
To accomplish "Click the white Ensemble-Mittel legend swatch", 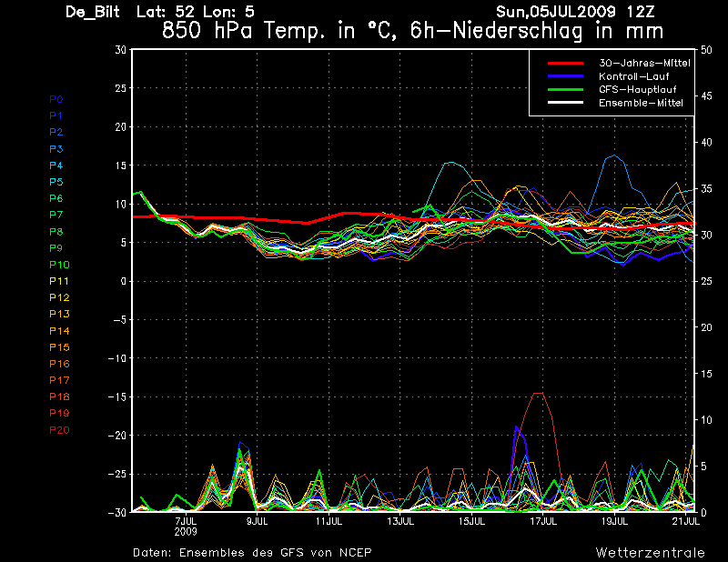I will coord(565,102).
